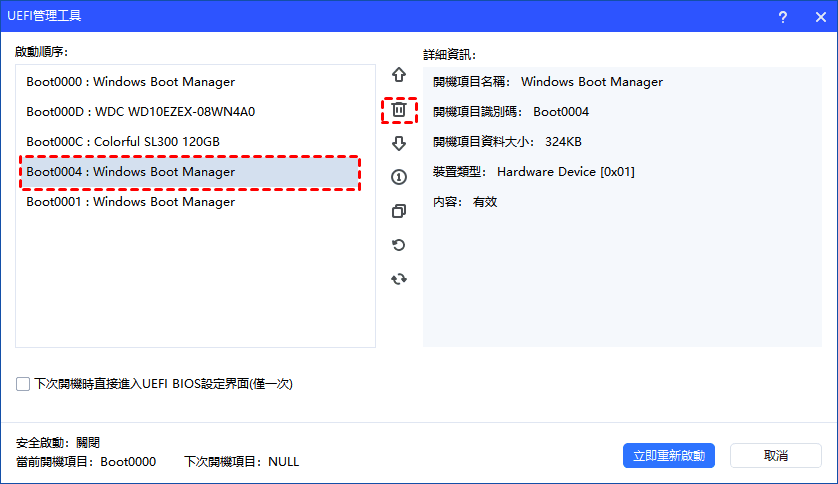Click the move up arrow icon
This screenshot has width=838, height=484.
(399, 75)
